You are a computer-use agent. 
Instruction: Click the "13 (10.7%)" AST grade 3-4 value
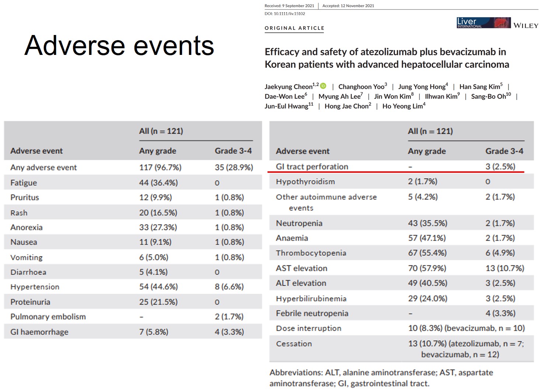(x=505, y=268)
